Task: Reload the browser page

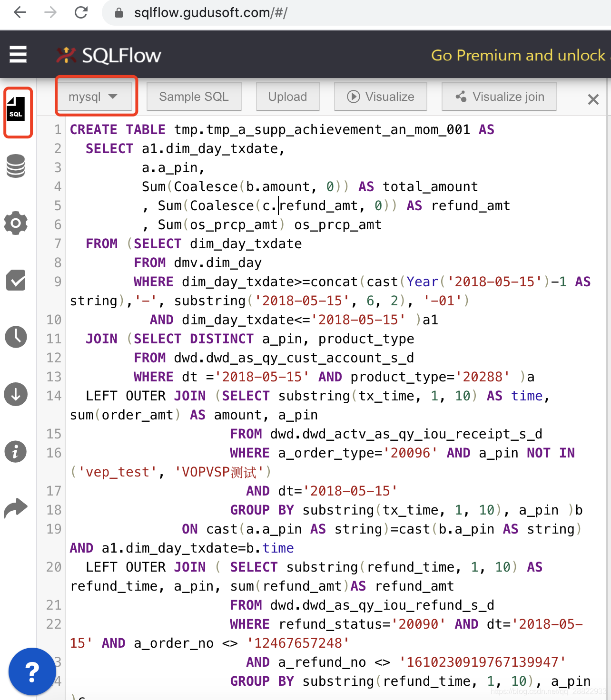Action: (81, 12)
